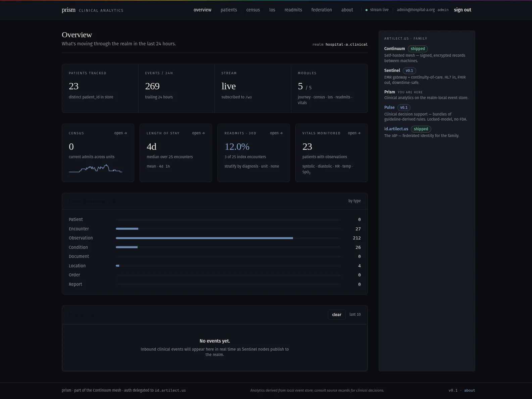Screen dimensions: 532x399
Task: Click the Document row label
Action: point(79,256)
